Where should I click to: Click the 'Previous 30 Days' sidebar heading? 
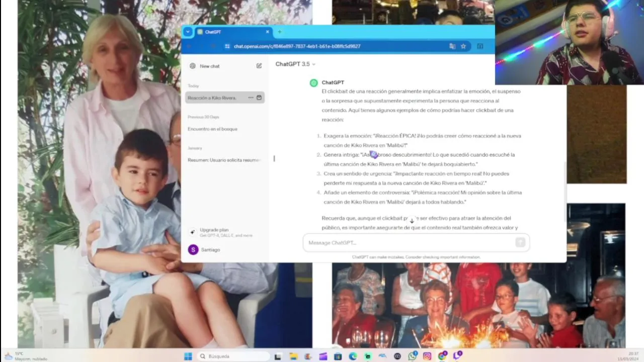pyautogui.click(x=203, y=117)
